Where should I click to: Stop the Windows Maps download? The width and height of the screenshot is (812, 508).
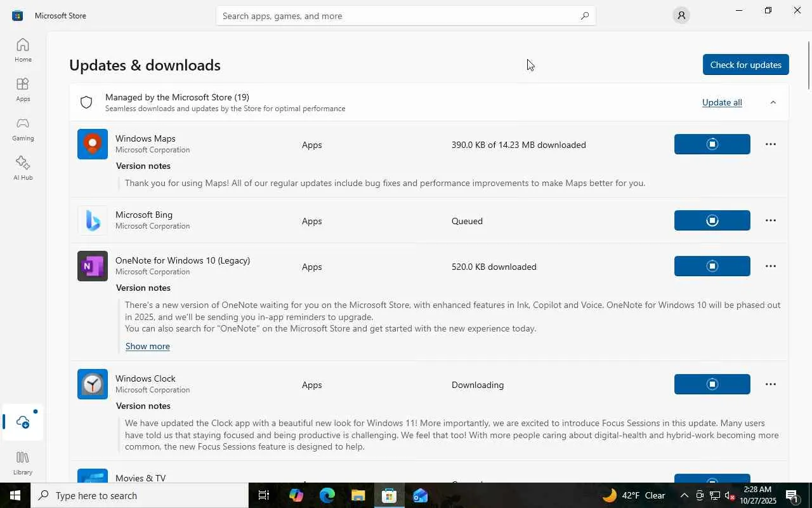pyautogui.click(x=712, y=144)
